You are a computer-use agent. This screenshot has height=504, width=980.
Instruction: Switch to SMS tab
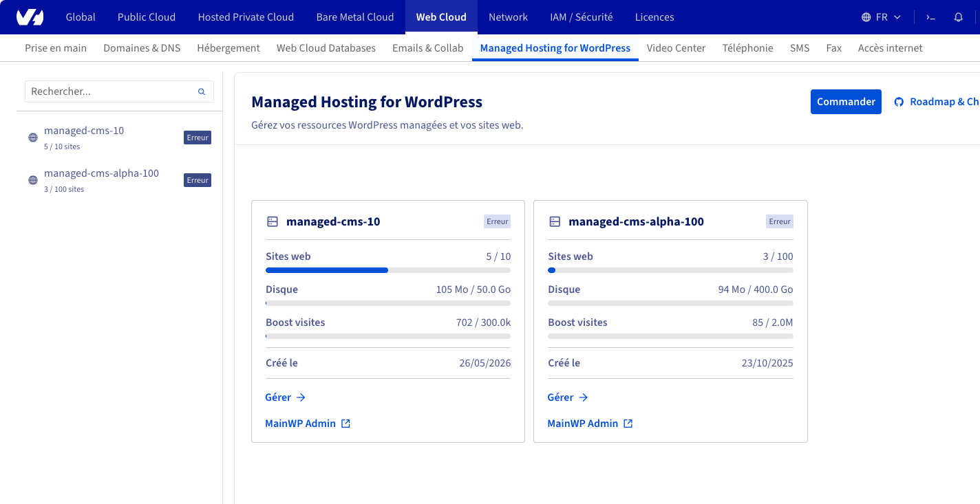[800, 48]
